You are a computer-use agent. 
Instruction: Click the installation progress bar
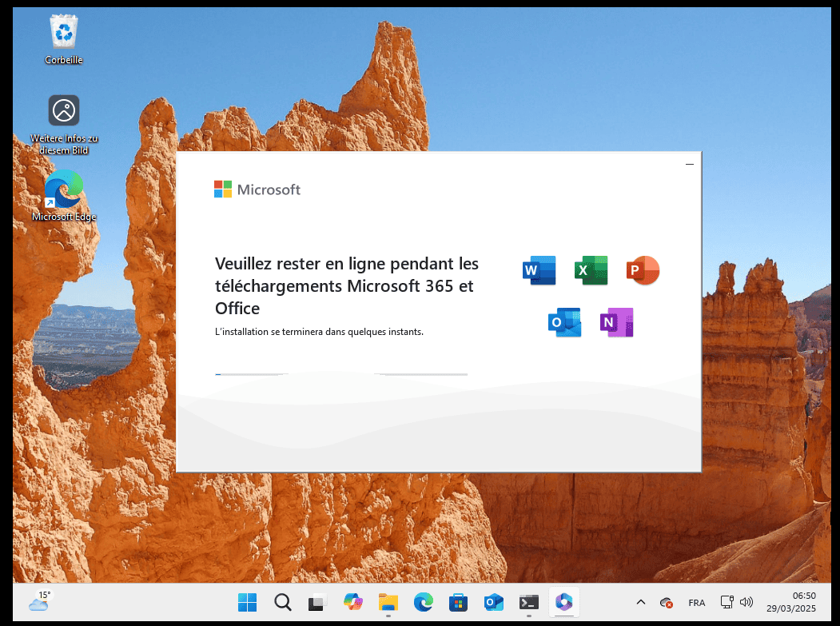[x=341, y=374]
